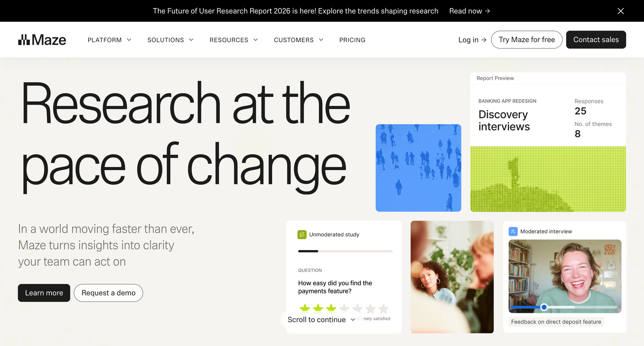Click the blue crowd illustration tile
The image size is (644, 346).
pyautogui.click(x=418, y=168)
